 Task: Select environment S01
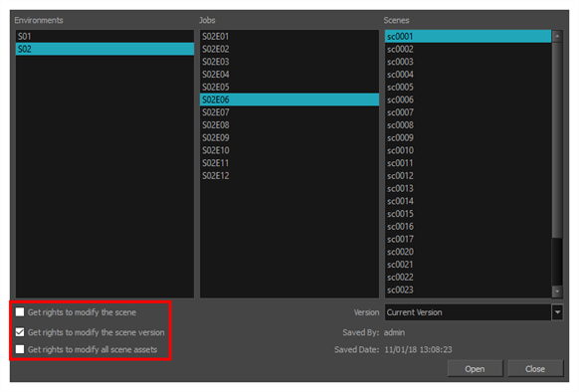coord(104,36)
